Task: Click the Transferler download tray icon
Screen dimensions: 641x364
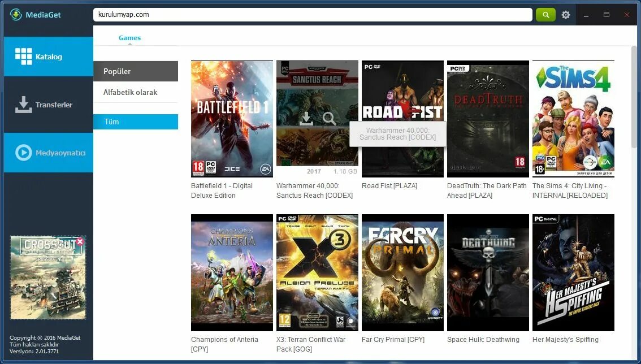Action: coord(23,105)
